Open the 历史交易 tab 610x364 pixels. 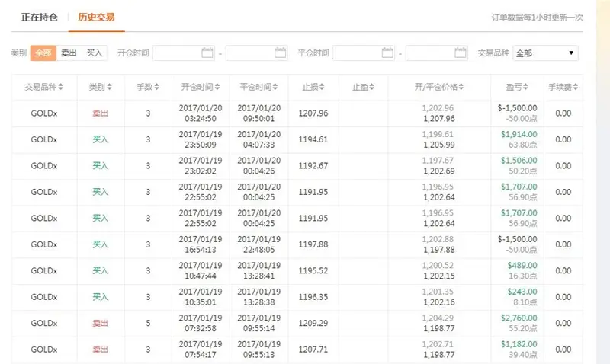96,17
